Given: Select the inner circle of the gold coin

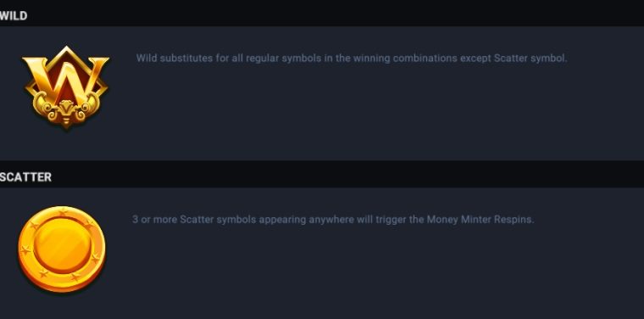Looking at the screenshot, I should pyautogui.click(x=62, y=245).
